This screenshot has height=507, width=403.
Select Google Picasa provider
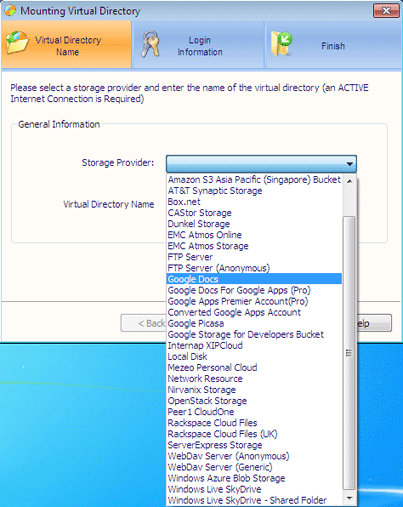pos(254,323)
